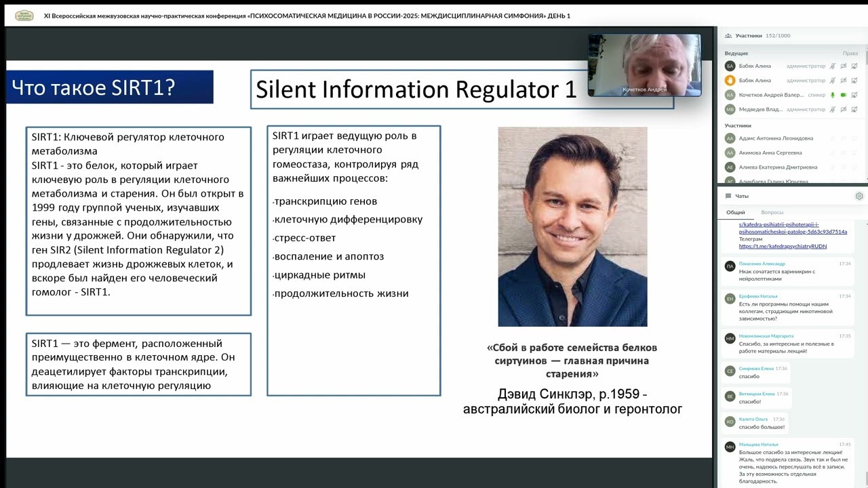Click the speaker video thumbnail of Кочетков Андрей
This screenshot has width=868, height=488.
644,65
